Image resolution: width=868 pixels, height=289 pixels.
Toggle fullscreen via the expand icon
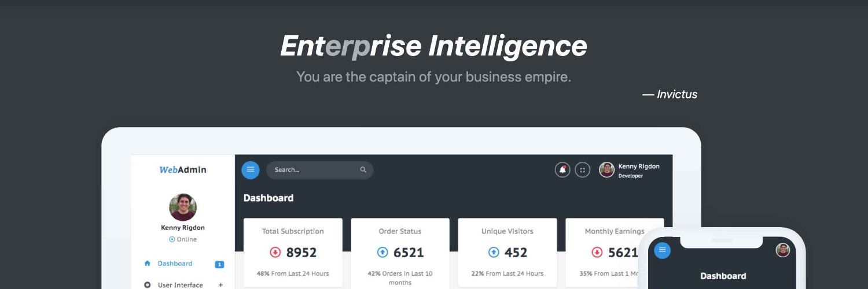click(x=583, y=170)
